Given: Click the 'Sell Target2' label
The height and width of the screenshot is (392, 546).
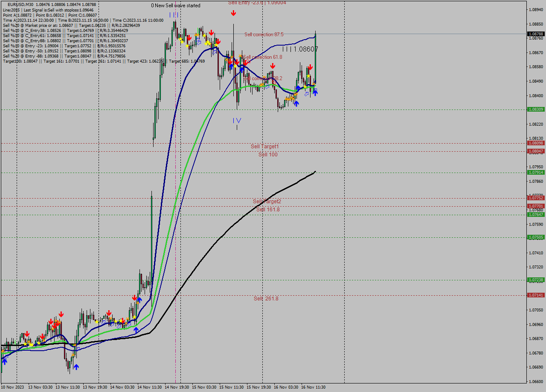Looking at the screenshot, I should (267, 202).
